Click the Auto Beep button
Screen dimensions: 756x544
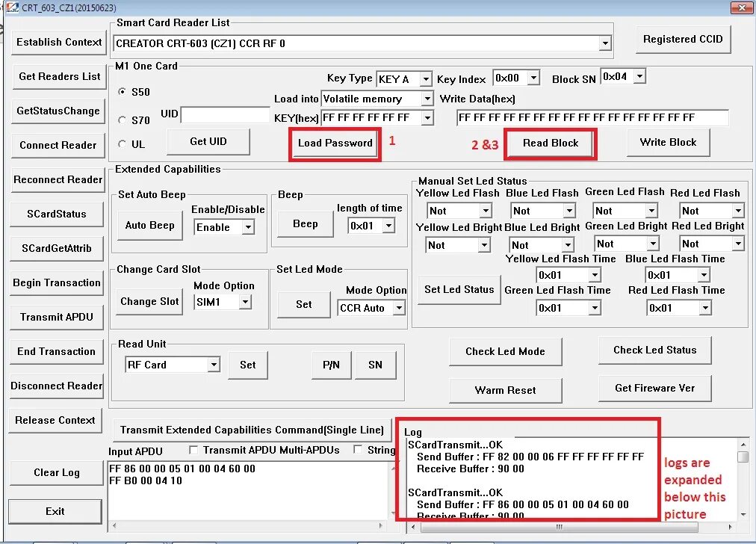(150, 225)
